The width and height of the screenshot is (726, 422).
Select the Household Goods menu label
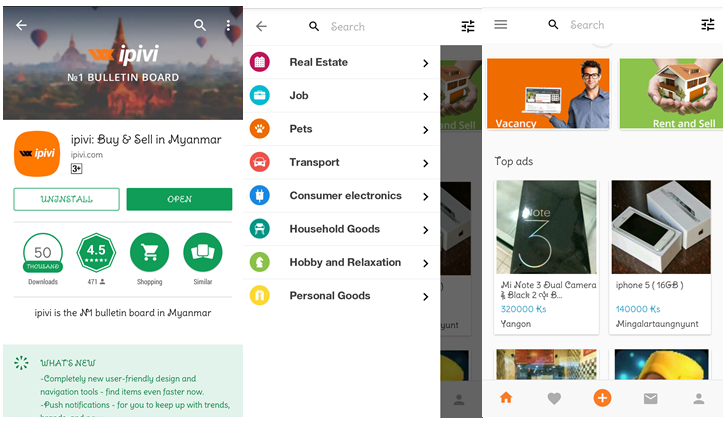click(335, 229)
